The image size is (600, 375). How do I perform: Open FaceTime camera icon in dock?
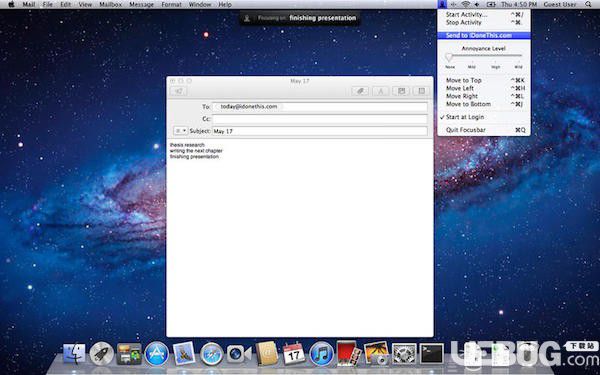click(x=239, y=354)
